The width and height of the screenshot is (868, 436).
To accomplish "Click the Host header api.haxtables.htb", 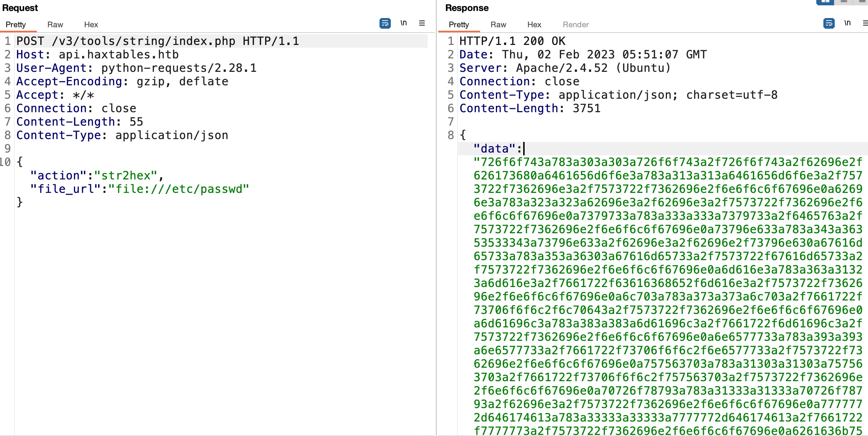I will (x=119, y=54).
